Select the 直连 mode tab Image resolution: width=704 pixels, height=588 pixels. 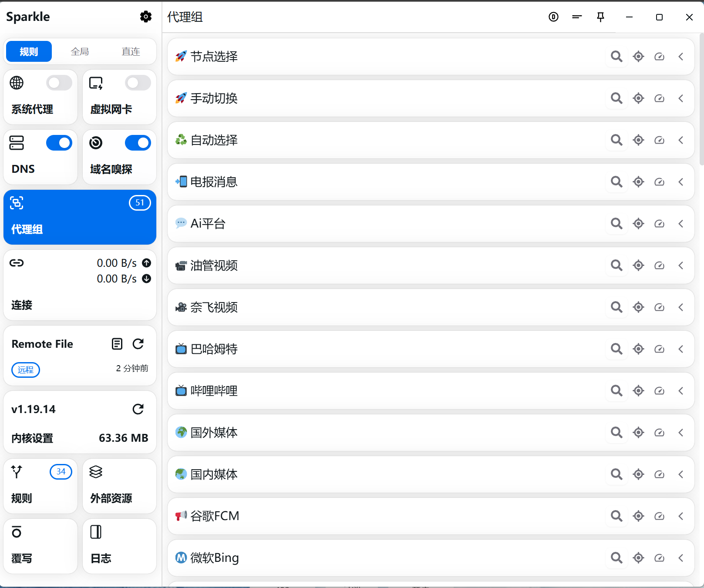[131, 51]
